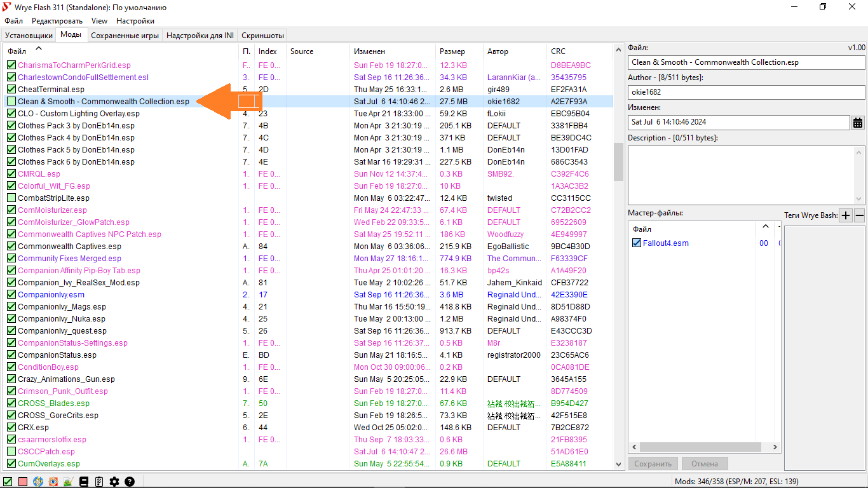Uncheck CheatTerminal.esp plugin
Screen dimensions: 868x488
point(11,90)
